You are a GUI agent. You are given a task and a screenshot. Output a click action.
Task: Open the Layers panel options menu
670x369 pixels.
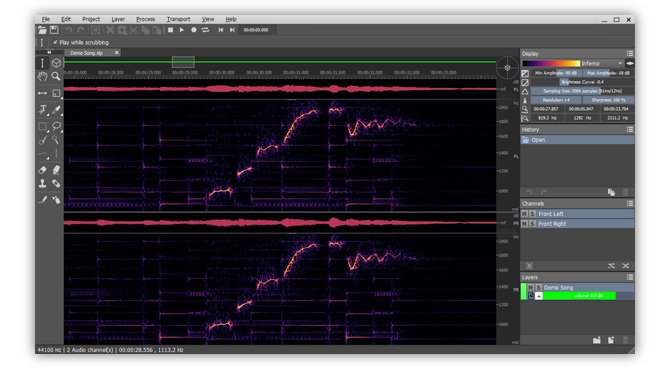629,277
